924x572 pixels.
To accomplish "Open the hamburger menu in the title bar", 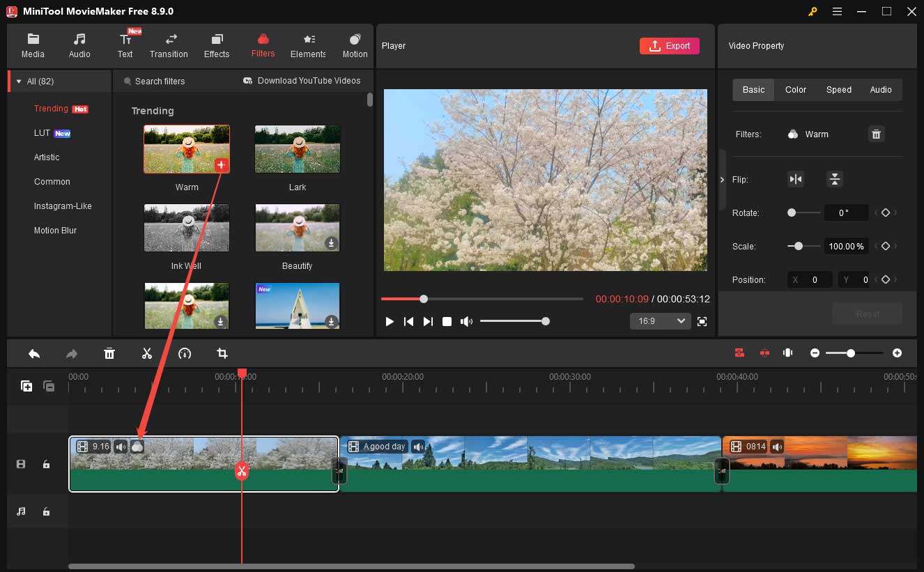I will pos(837,11).
